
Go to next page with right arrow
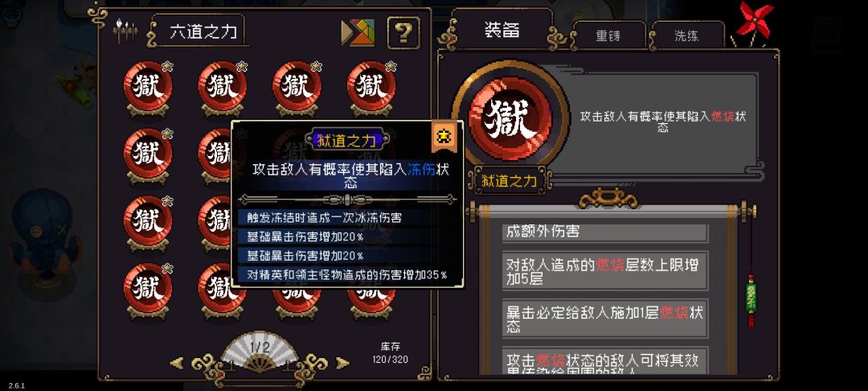click(x=343, y=364)
